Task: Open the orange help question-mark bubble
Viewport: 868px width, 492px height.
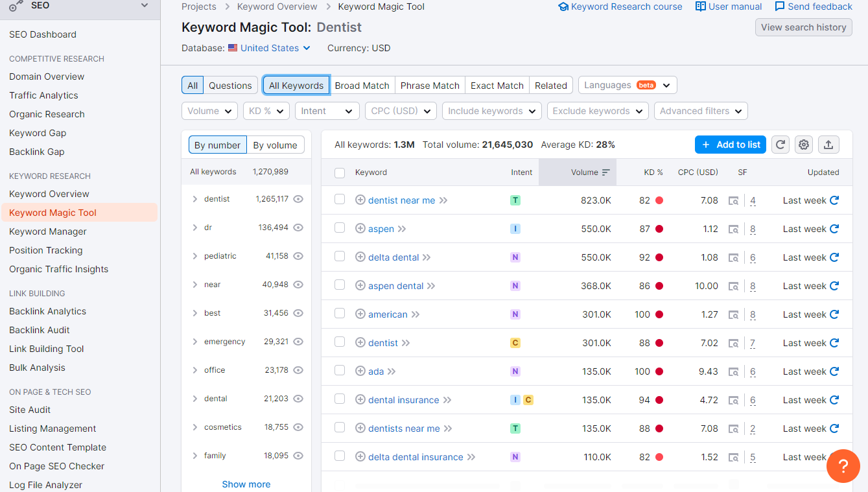Action: [843, 466]
